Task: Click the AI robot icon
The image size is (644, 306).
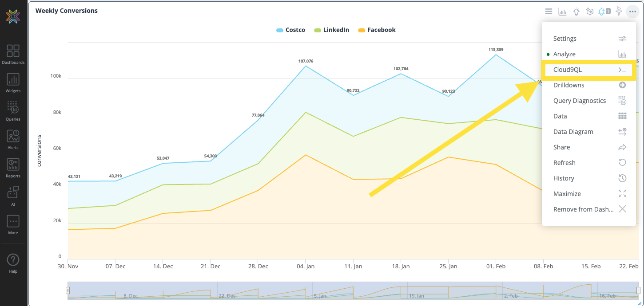Action: 13,196
